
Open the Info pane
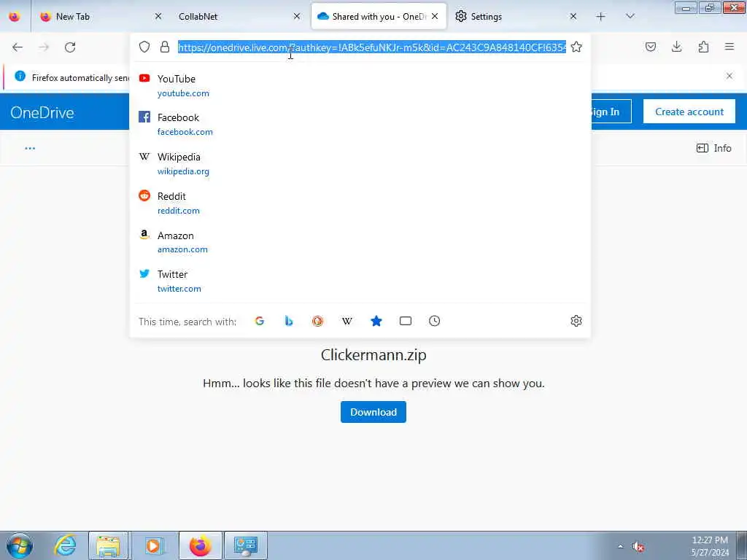713,148
